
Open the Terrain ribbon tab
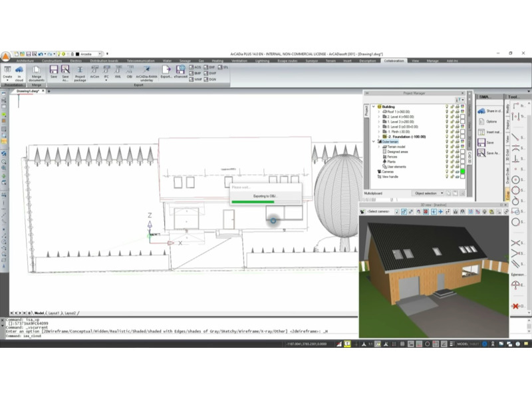331,61
